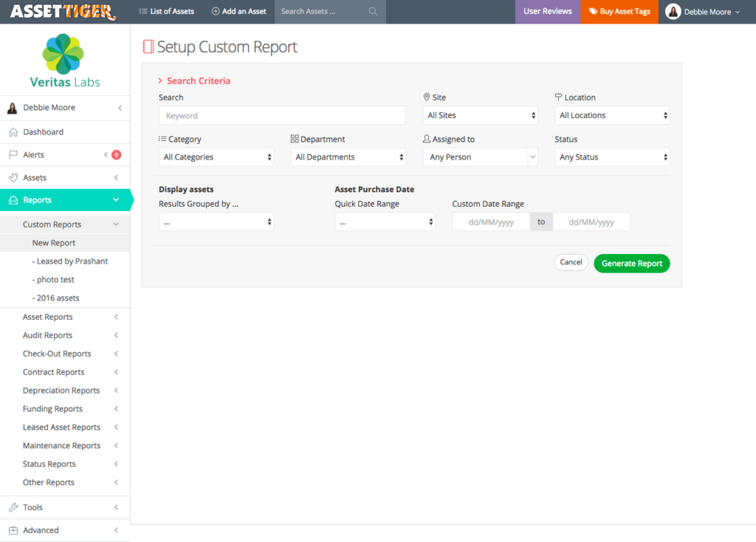Screen dimensions: 756x542
Task: Click the Buy Asset Tags button
Action: (619, 11)
